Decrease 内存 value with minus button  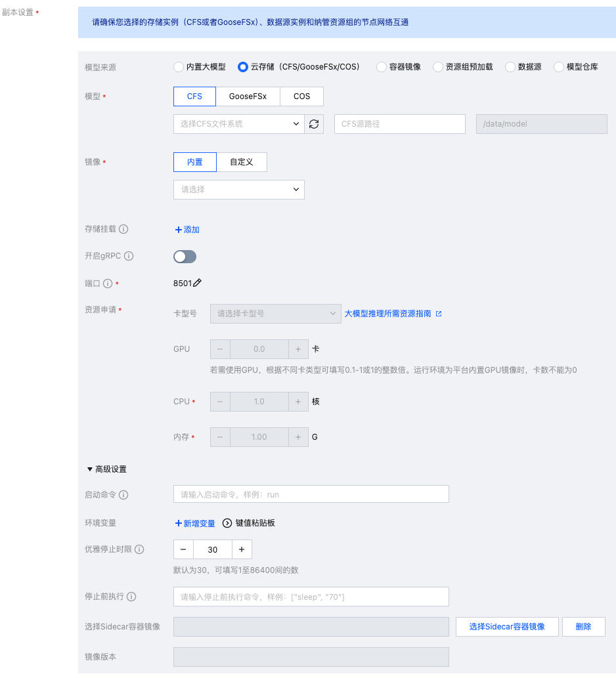[x=220, y=437]
